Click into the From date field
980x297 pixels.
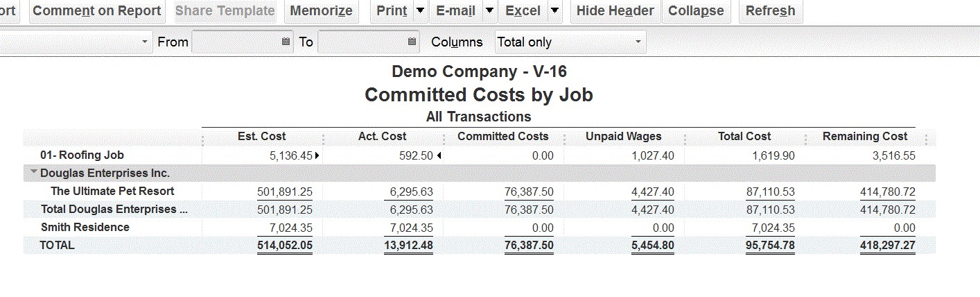pyautogui.click(x=236, y=42)
